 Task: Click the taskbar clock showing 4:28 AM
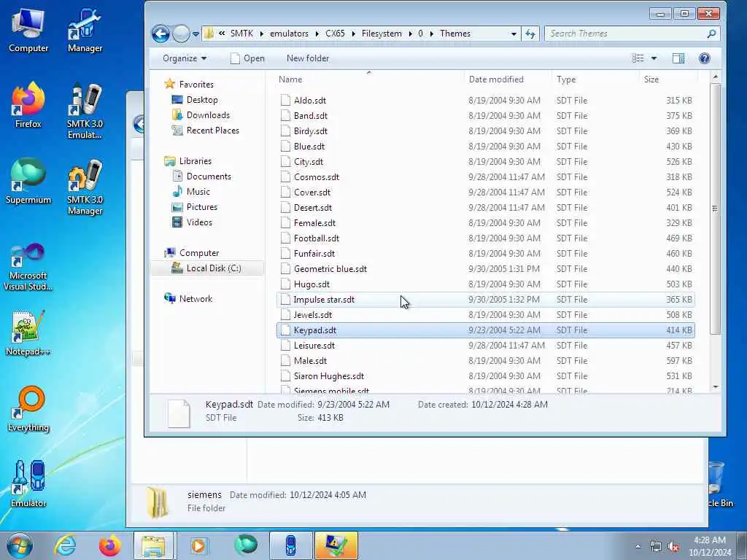pos(710,546)
